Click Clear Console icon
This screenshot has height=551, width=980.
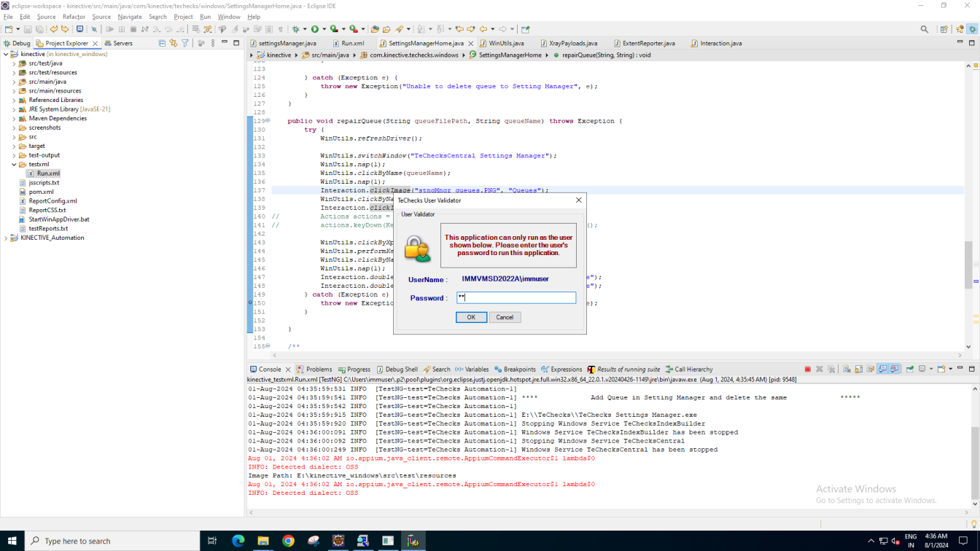tap(847, 370)
